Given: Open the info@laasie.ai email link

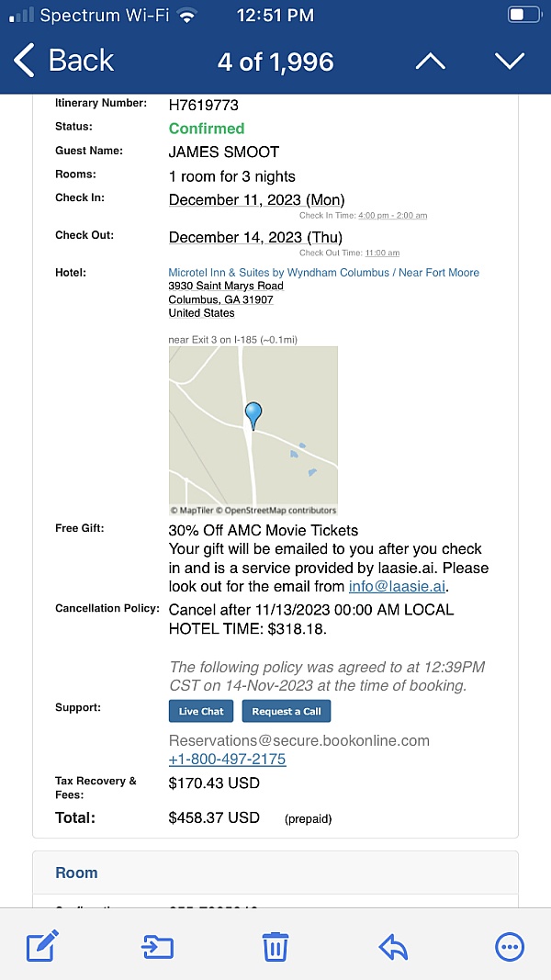Looking at the screenshot, I should point(398,586).
